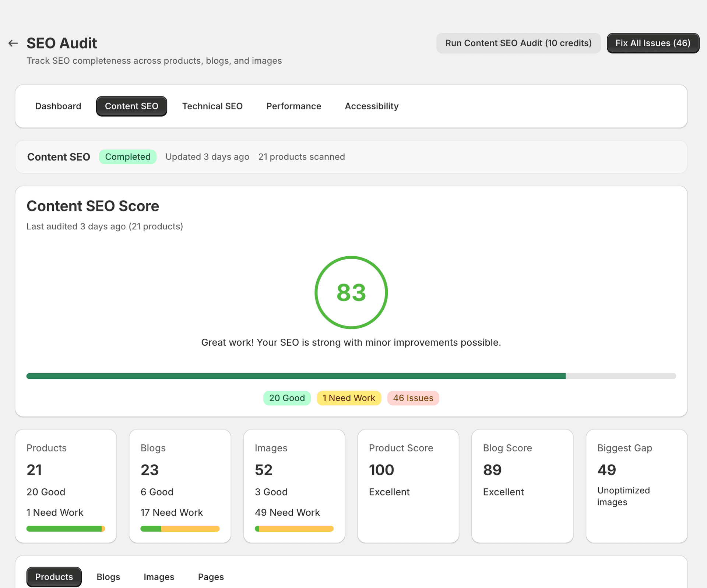Viewport: 707px width, 588px height.
Task: Click the Biggest Gap card showing 49
Action: point(637,486)
